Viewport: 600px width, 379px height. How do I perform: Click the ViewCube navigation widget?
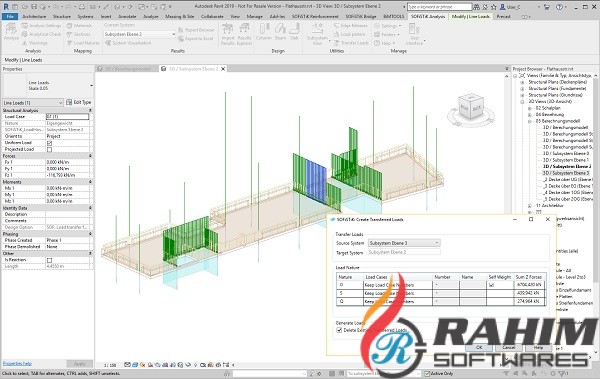471,110
